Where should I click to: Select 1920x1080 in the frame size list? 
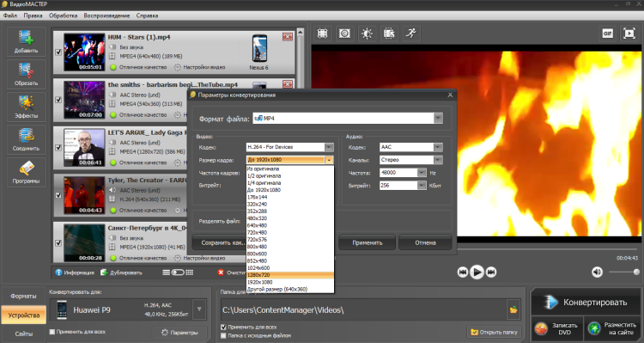pos(290,282)
